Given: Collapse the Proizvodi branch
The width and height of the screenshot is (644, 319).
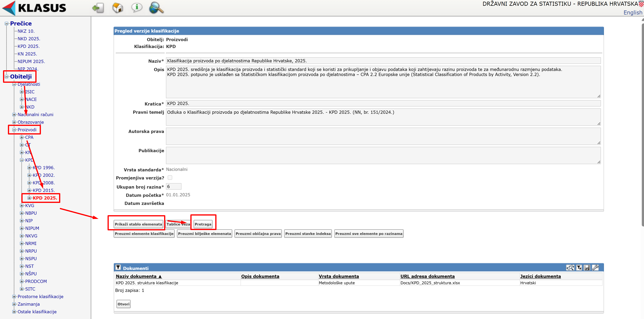Looking at the screenshot, I should tap(14, 130).
